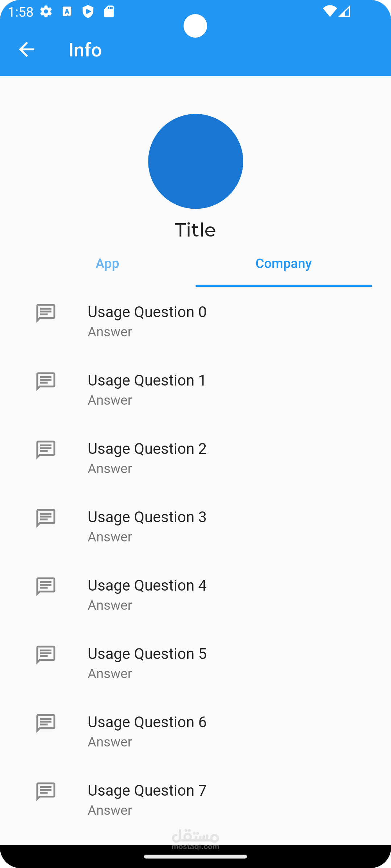Click the message icon beside Usage Question 3
The height and width of the screenshot is (868, 391).
46,518
